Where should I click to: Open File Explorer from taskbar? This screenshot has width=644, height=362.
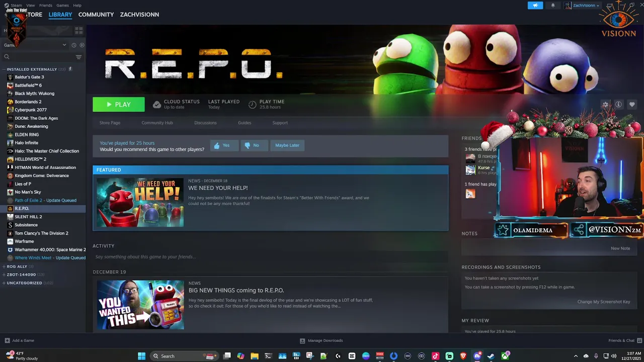pyautogui.click(x=255, y=356)
